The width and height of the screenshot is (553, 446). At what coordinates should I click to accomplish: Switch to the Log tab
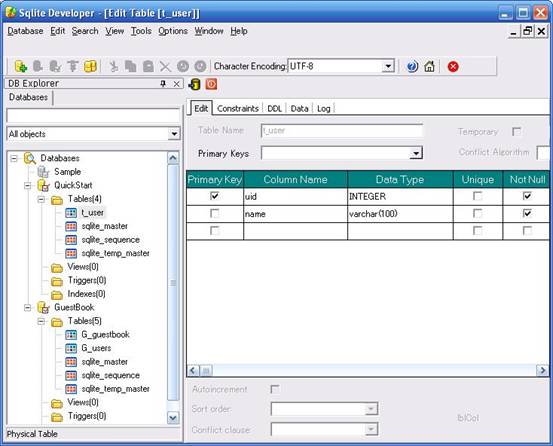point(323,108)
